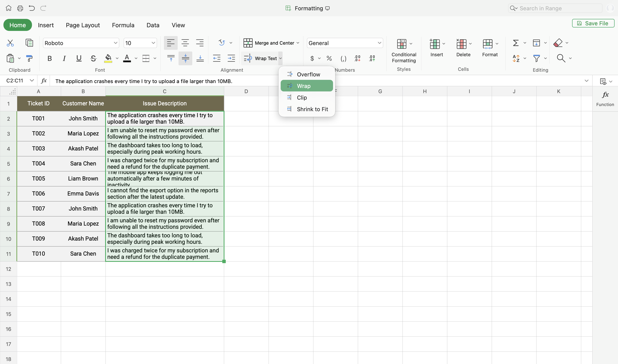Viewport: 618px width, 364px height.
Task: Click the AutoSum sigma icon
Action: click(515, 43)
